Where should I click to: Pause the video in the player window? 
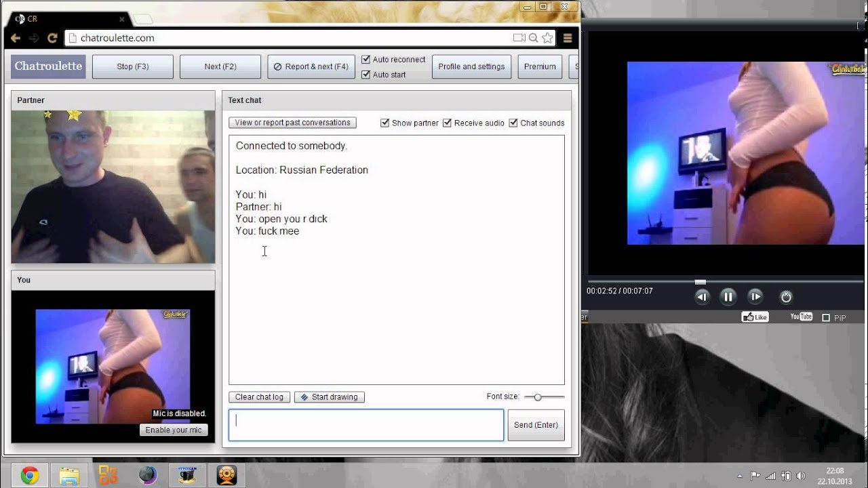(728, 297)
